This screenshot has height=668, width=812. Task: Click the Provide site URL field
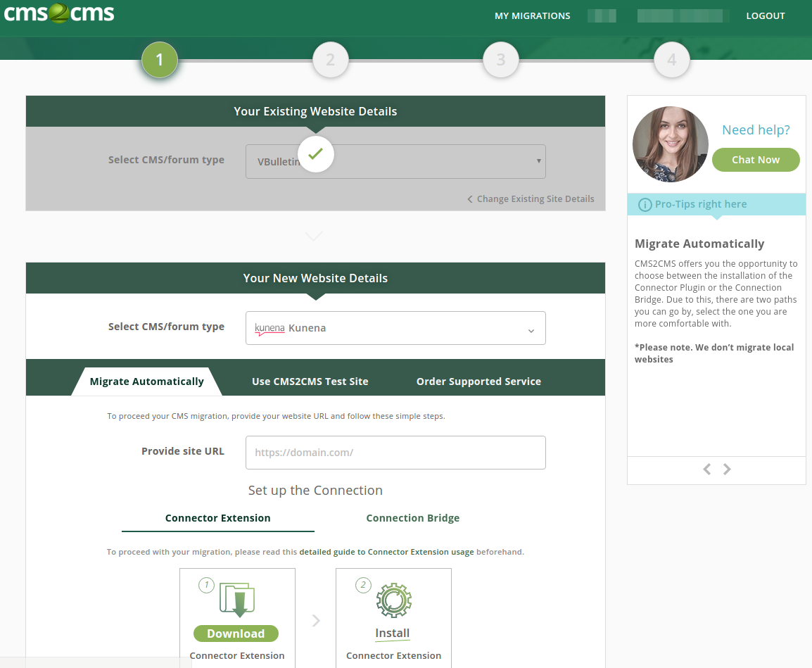(x=395, y=453)
